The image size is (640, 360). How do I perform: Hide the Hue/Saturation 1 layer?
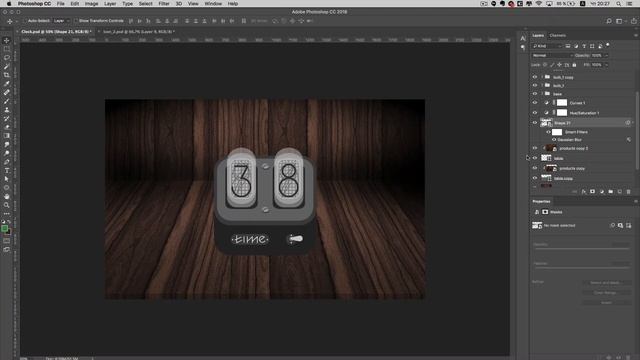pyautogui.click(x=535, y=113)
